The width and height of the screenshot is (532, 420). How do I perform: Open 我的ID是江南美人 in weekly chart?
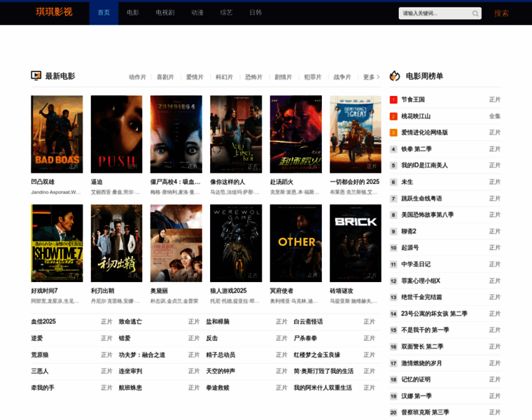424,166
